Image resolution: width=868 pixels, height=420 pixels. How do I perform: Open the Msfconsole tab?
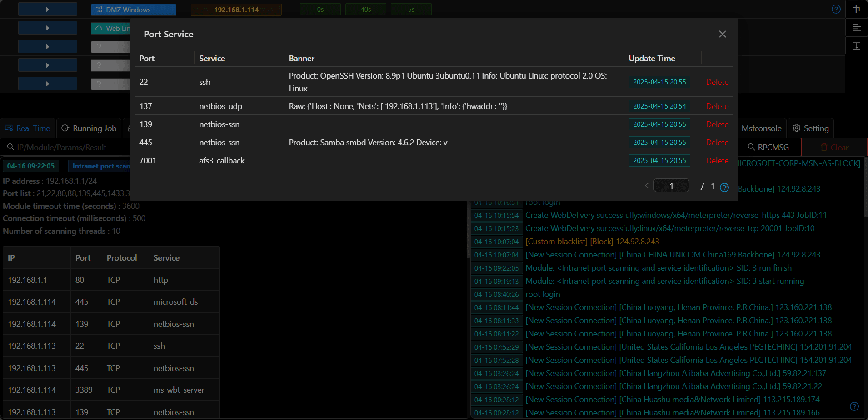(762, 128)
